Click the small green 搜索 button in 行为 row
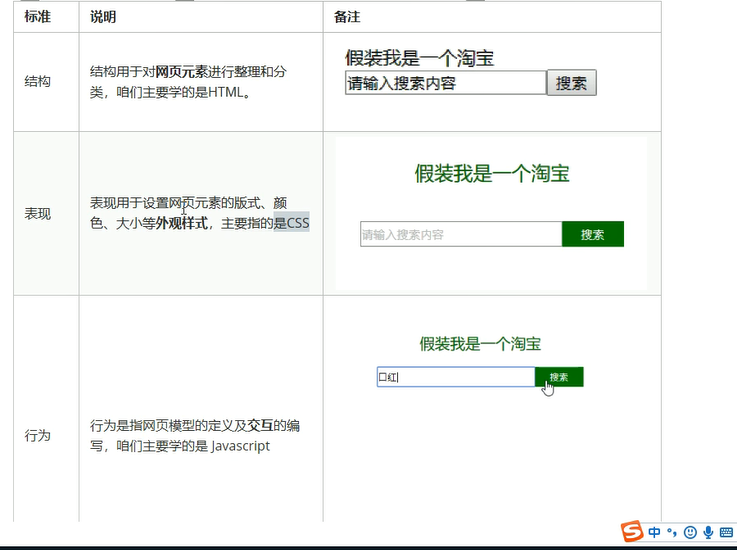737x550 pixels. pyautogui.click(x=559, y=377)
